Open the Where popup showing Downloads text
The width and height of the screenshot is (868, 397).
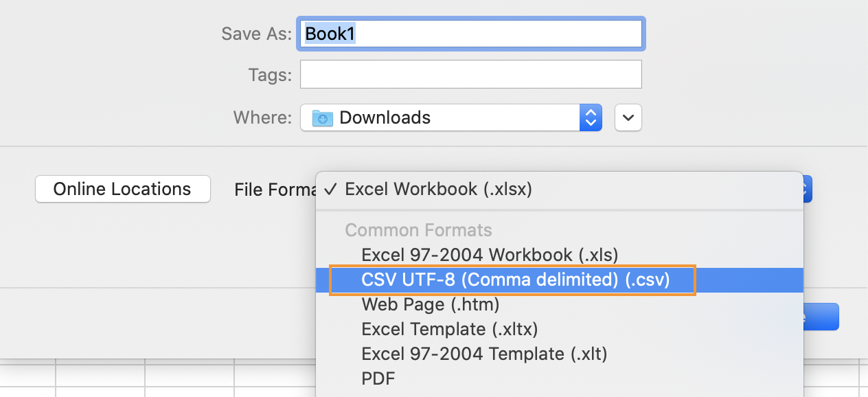[x=451, y=117]
